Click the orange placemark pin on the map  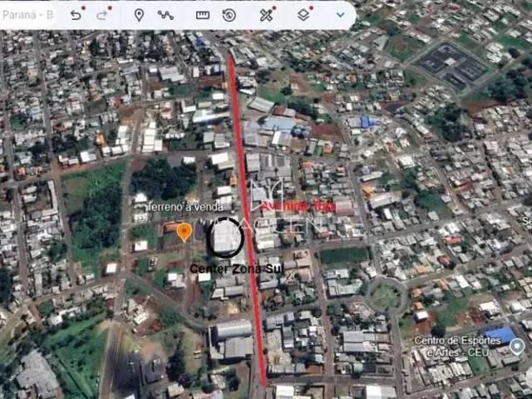point(184,233)
